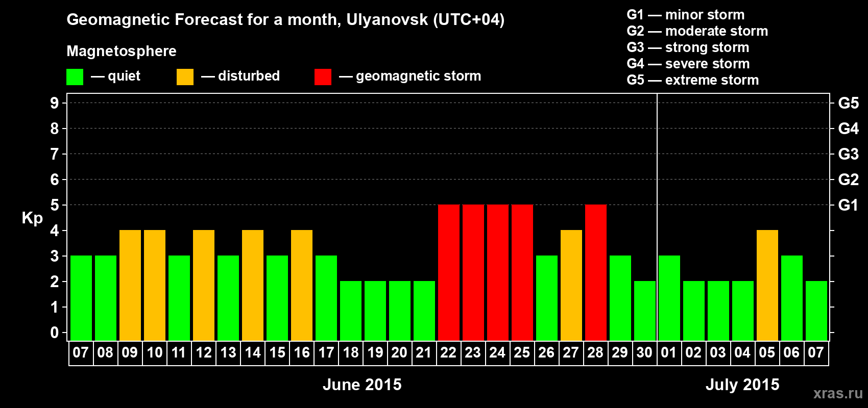Select the orange Kp bar for July 05
The height and width of the screenshot is (408, 868).
pyautogui.click(x=767, y=286)
